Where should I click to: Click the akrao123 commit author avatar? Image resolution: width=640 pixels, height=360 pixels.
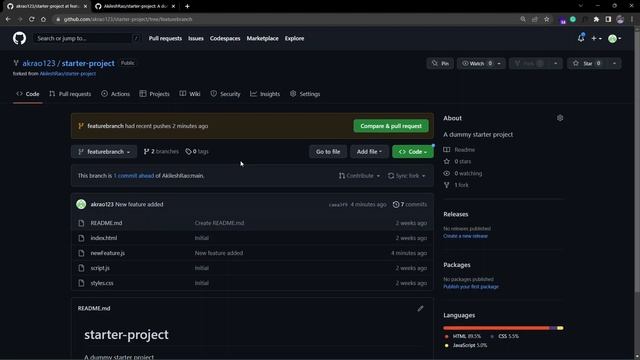pyautogui.click(x=81, y=204)
